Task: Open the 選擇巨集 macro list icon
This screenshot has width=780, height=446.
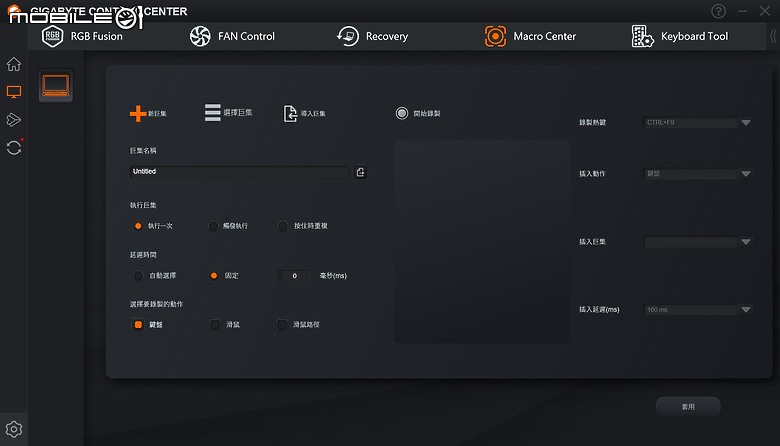Action: [x=212, y=112]
